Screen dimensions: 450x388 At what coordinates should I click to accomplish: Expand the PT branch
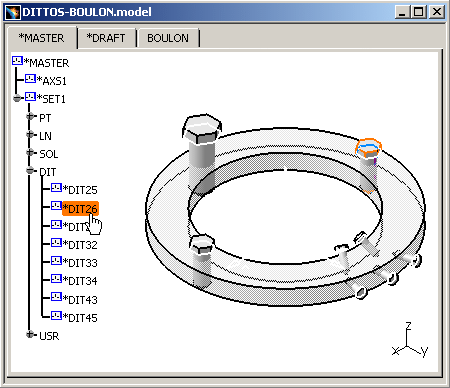[x=30, y=116]
